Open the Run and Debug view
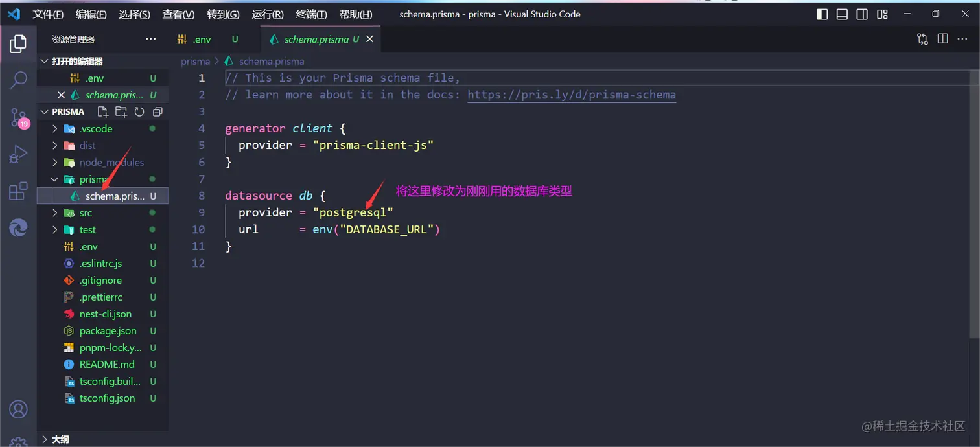Image resolution: width=980 pixels, height=447 pixels. tap(18, 154)
